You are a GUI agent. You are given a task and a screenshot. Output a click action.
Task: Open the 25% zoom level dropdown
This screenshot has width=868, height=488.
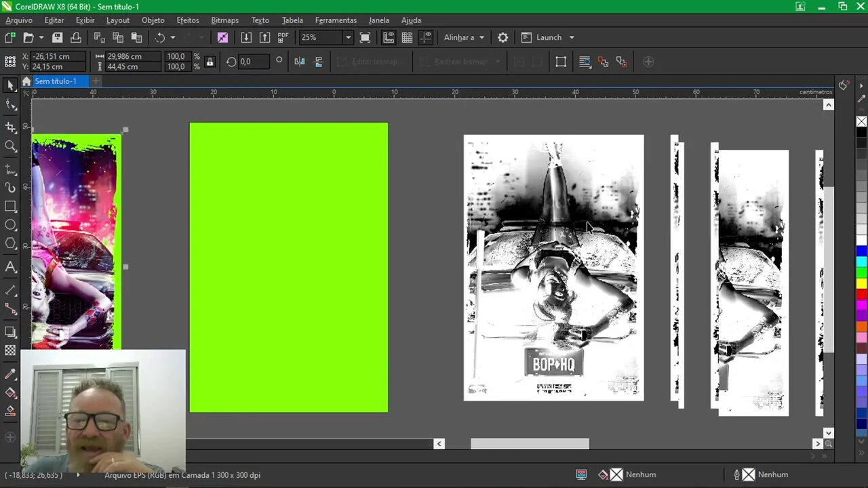pos(348,37)
